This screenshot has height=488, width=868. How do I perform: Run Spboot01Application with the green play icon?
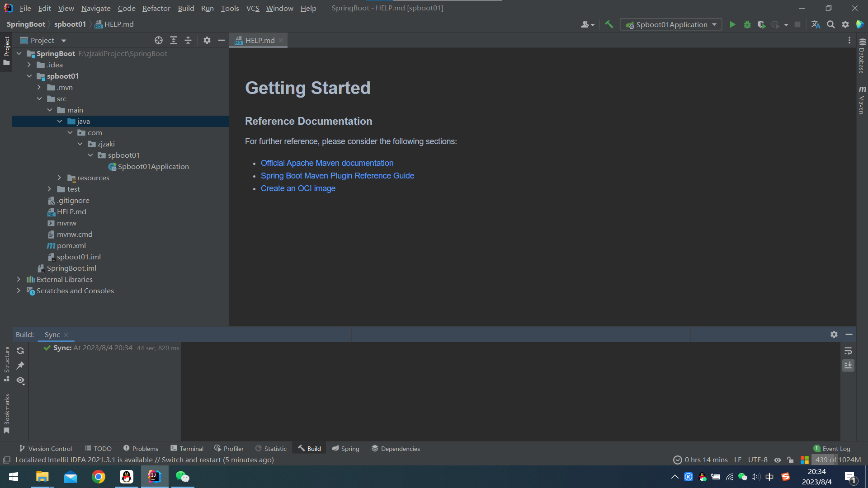click(732, 24)
